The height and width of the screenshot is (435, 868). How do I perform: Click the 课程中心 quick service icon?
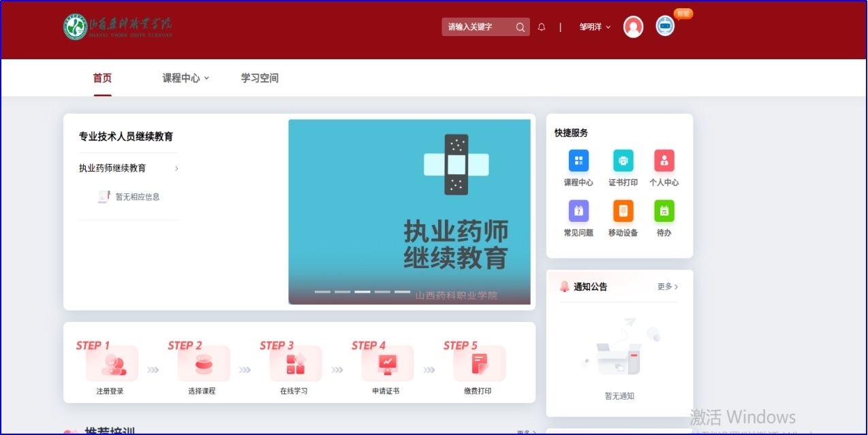578,161
